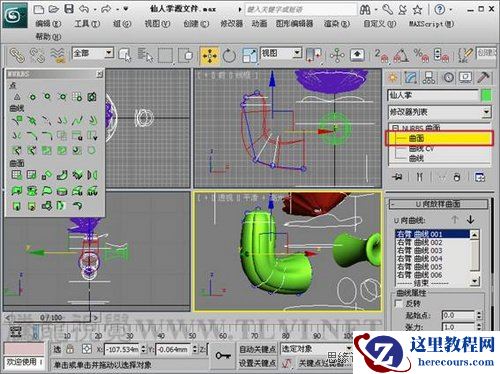Open the quick access toolbar dropdown arrow
Screen dimensions: 500x374
coord(126,9)
